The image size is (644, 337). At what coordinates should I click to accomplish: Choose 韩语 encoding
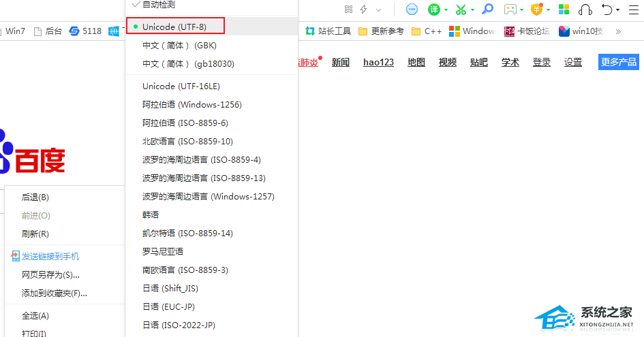(x=211, y=214)
